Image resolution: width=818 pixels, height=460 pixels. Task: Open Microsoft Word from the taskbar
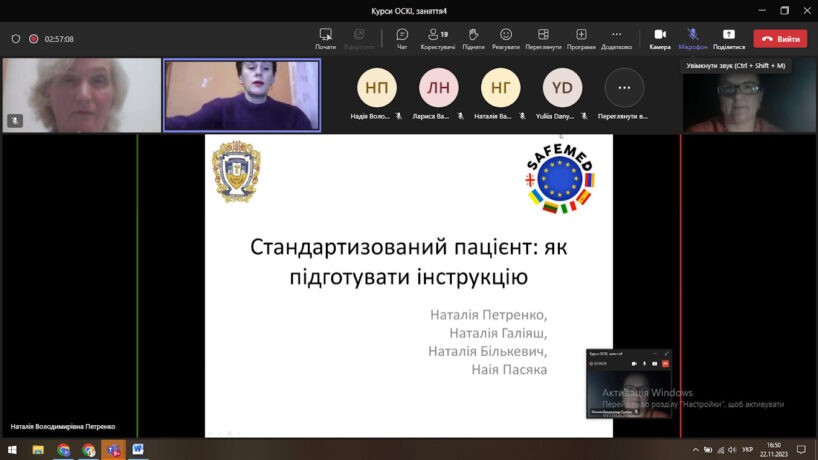(138, 450)
